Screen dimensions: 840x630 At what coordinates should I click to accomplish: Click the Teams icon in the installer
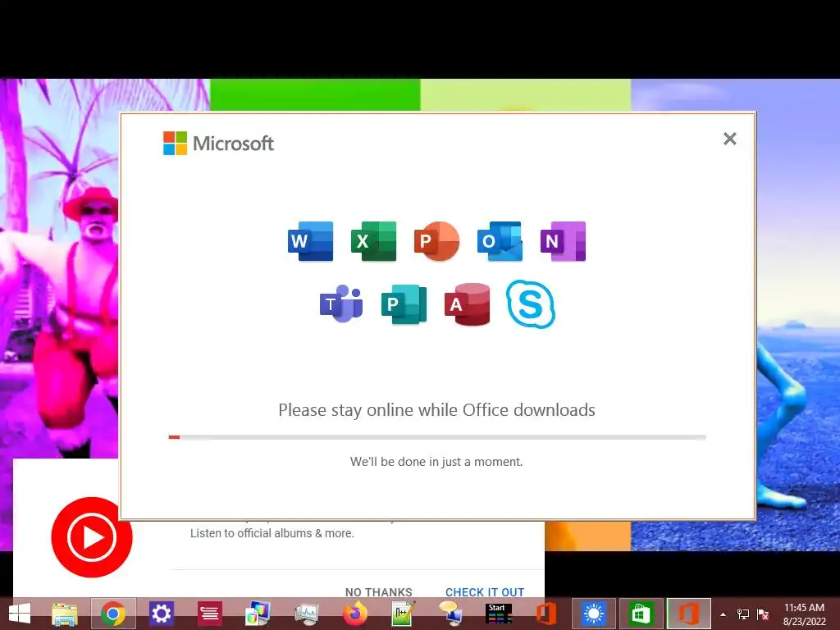click(341, 304)
